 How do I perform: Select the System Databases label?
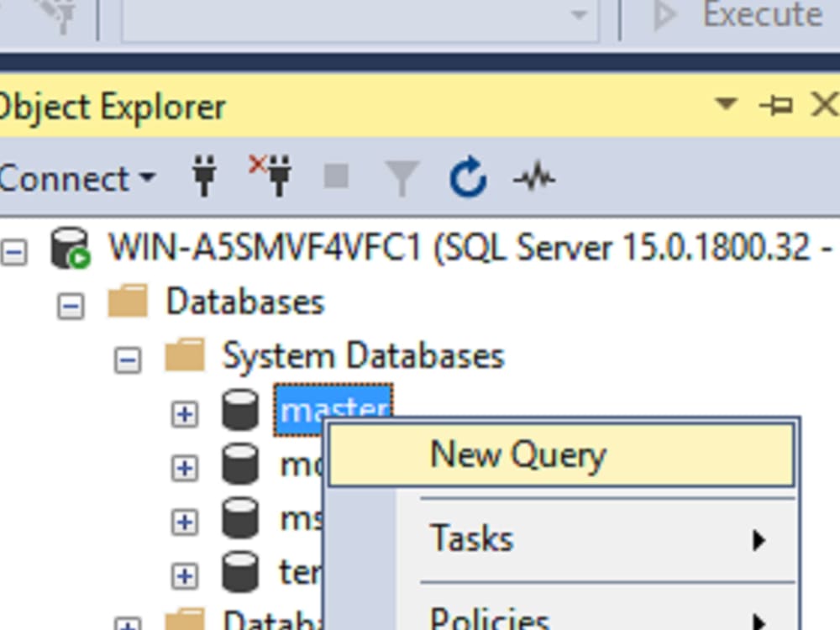coord(364,355)
